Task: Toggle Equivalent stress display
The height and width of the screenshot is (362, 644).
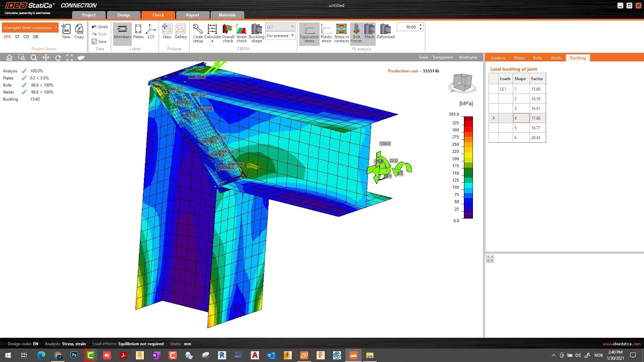Action: click(309, 33)
